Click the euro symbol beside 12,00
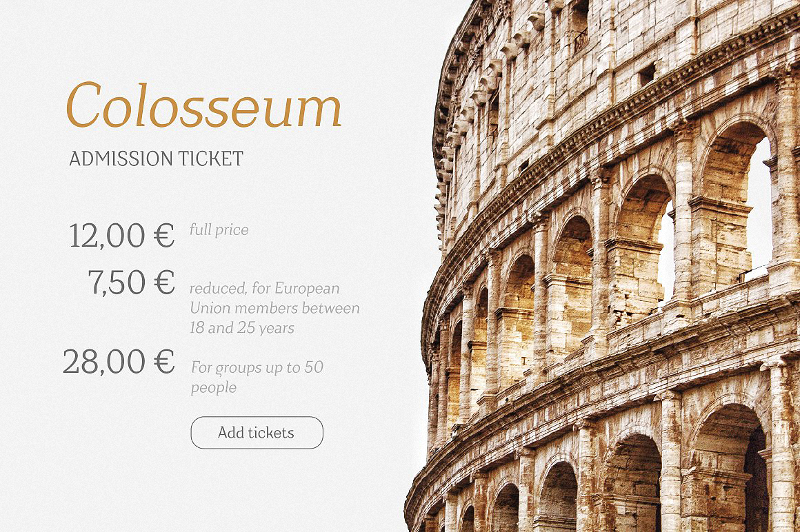This screenshot has width=800, height=532. [x=164, y=236]
